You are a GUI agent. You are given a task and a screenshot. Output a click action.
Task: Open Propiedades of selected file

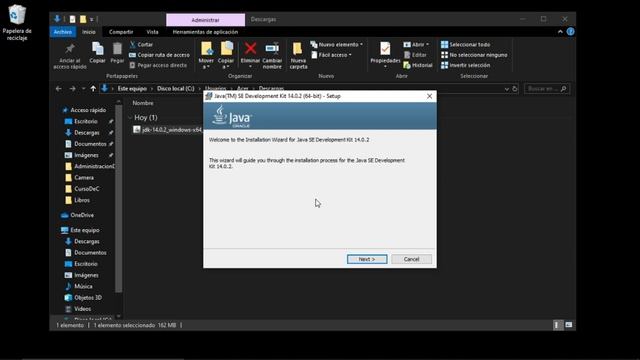click(385, 55)
